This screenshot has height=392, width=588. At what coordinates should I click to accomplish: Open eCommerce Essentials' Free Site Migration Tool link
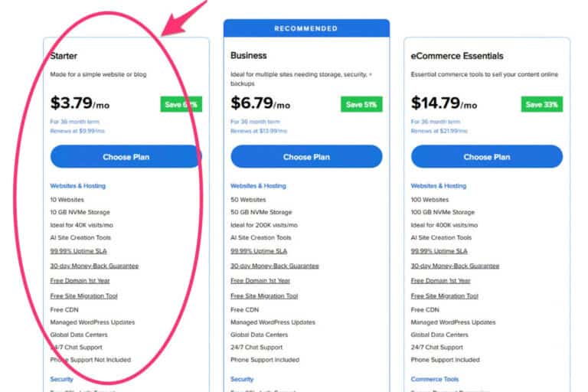pos(445,296)
